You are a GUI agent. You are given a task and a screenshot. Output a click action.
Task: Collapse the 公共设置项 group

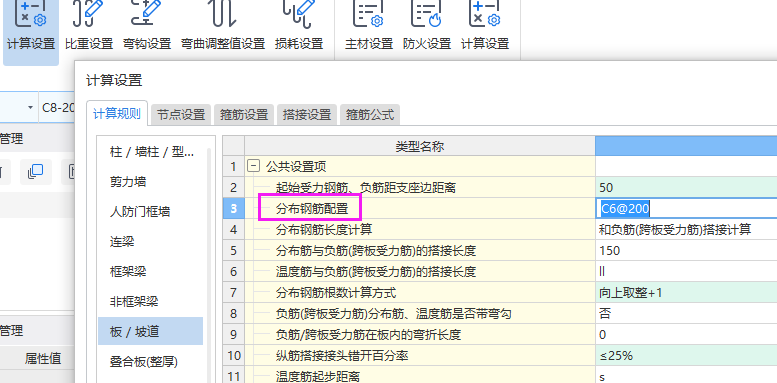pos(253,166)
